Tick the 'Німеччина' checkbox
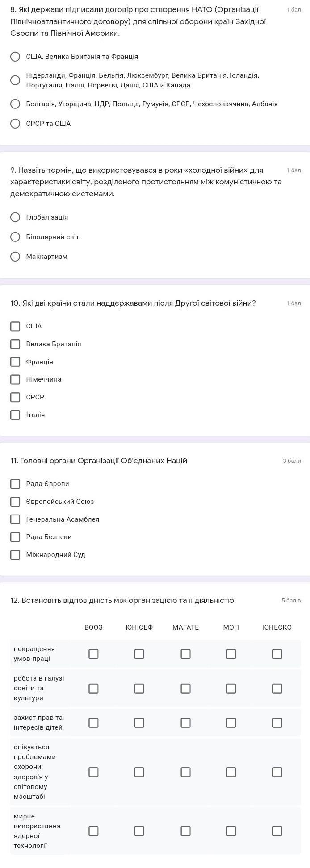Screen dimensions: 310x868 click(x=15, y=379)
